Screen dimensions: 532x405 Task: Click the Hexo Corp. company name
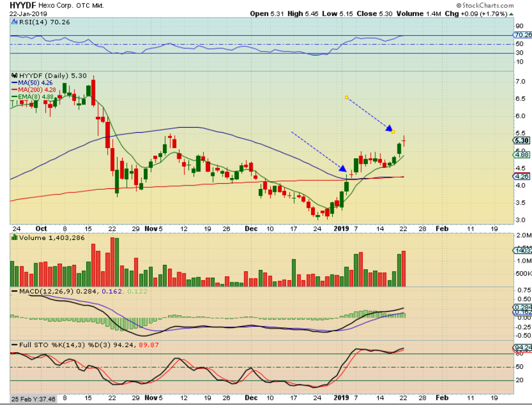tap(56, 6)
